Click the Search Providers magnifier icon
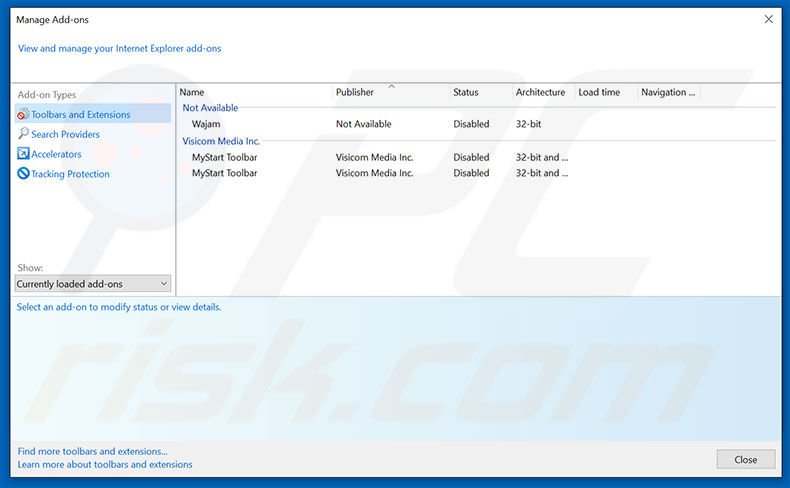790x488 pixels. 23,133
